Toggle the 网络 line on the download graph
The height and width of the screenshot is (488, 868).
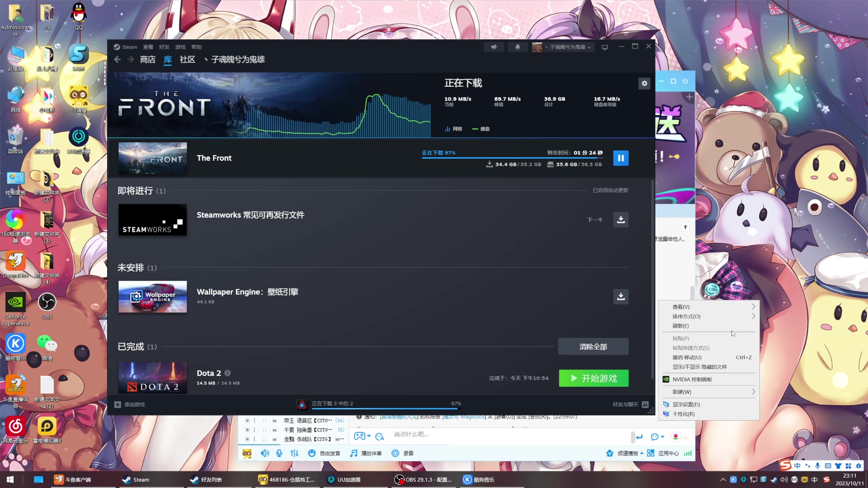point(453,129)
